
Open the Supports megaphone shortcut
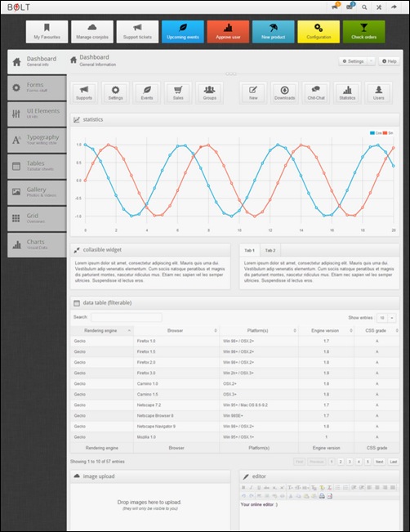click(84, 92)
